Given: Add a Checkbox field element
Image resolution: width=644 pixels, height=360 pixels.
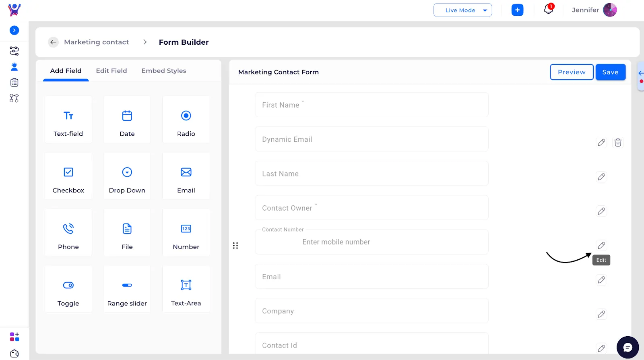Looking at the screenshot, I should 68,176.
